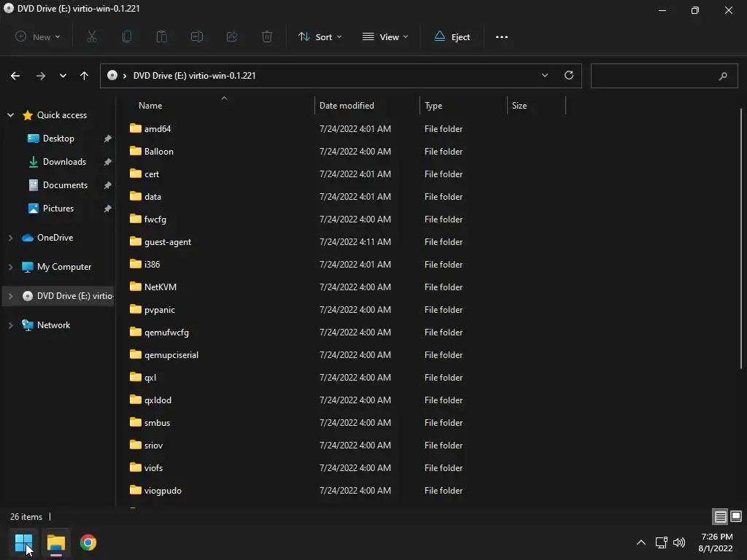Image resolution: width=747 pixels, height=560 pixels.
Task: Select My Computer in navigation pane
Action: 64,267
